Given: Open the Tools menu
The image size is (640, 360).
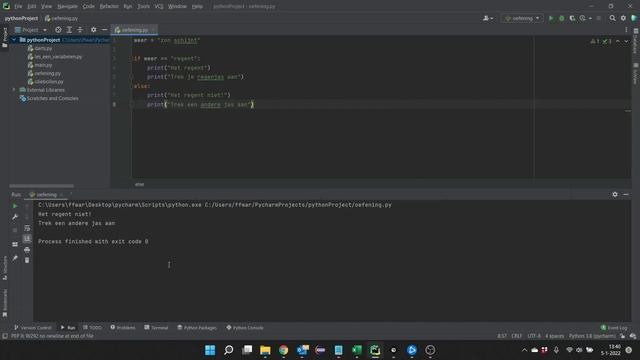Looking at the screenshot, I should (143, 7).
